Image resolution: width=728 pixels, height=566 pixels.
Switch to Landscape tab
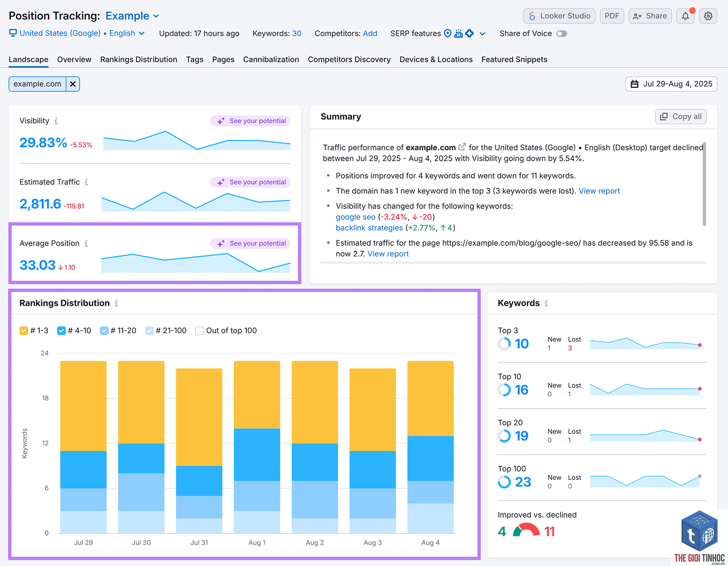28,60
